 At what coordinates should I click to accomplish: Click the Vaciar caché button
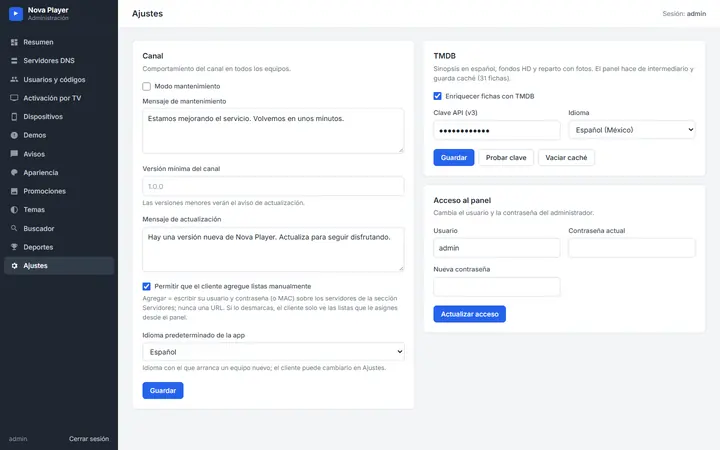[566, 158]
